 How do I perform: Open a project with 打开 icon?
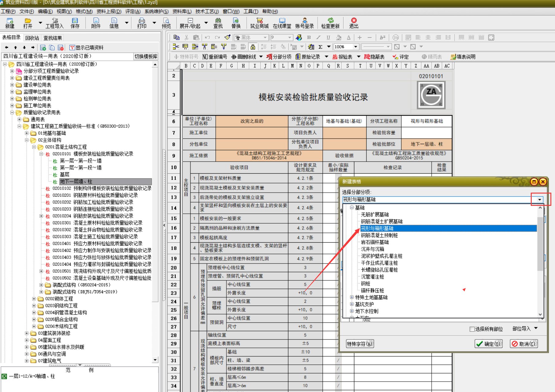(28, 23)
